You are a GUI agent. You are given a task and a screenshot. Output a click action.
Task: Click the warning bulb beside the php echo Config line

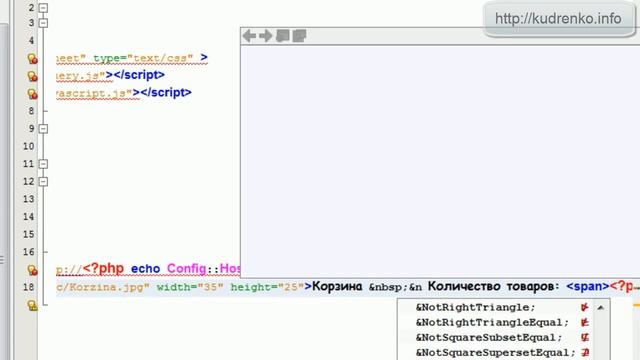pyautogui.click(x=32, y=270)
